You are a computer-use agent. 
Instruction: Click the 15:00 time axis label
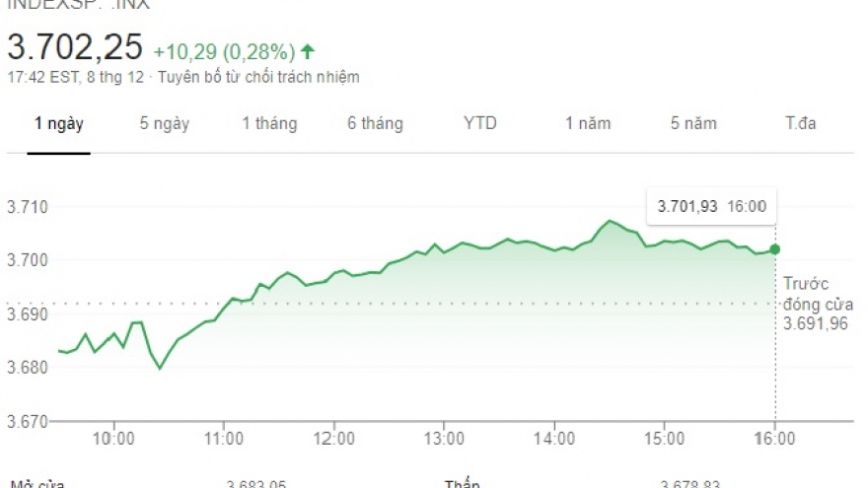pos(665,438)
